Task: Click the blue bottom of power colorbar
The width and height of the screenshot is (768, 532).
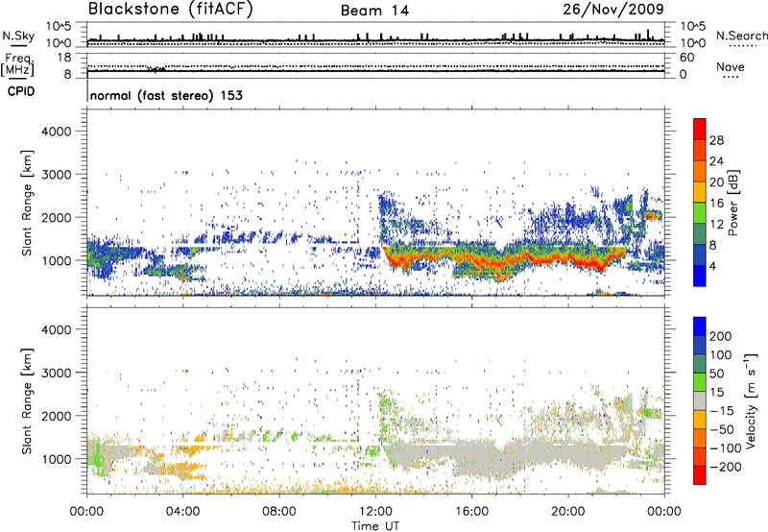Action: [700, 276]
